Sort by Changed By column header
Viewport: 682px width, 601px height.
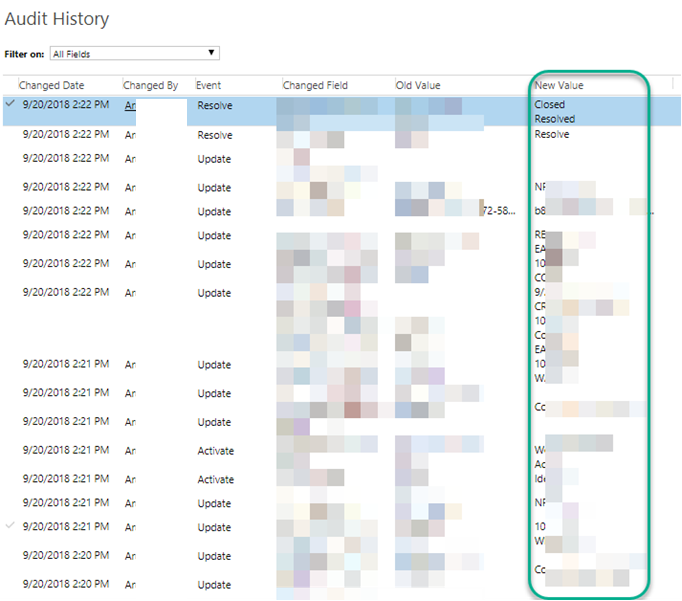pos(150,85)
